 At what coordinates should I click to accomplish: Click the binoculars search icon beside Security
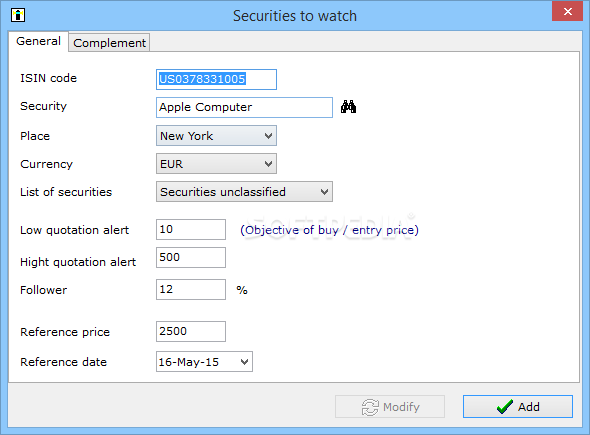[x=348, y=107]
